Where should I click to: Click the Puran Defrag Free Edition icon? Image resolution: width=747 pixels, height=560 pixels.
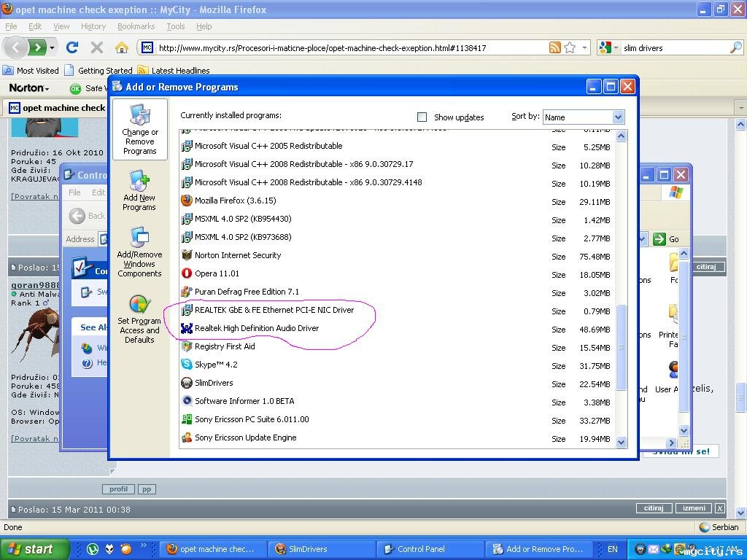pos(187,292)
